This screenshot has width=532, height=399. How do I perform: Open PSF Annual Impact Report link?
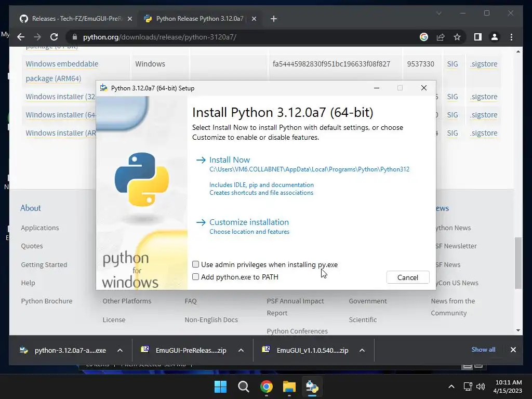pyautogui.click(x=295, y=307)
